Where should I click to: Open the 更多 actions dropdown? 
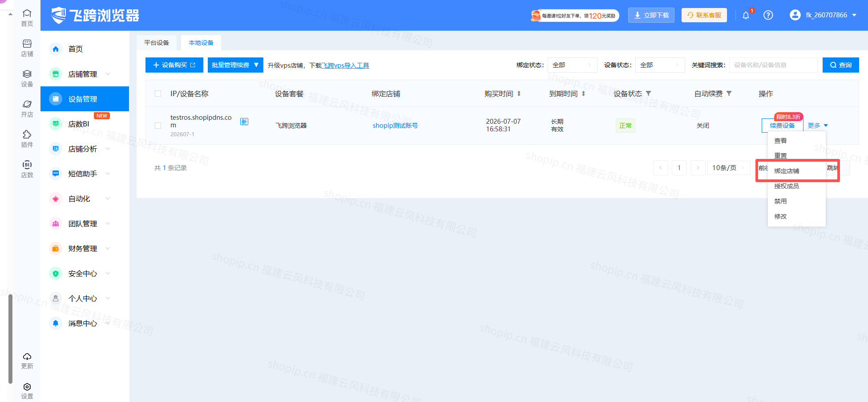coord(818,126)
